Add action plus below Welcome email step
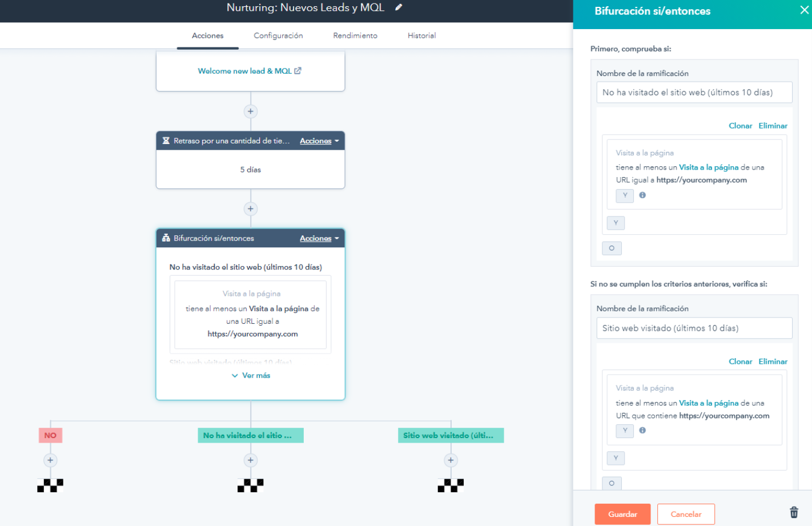812x526 pixels. 250,111
